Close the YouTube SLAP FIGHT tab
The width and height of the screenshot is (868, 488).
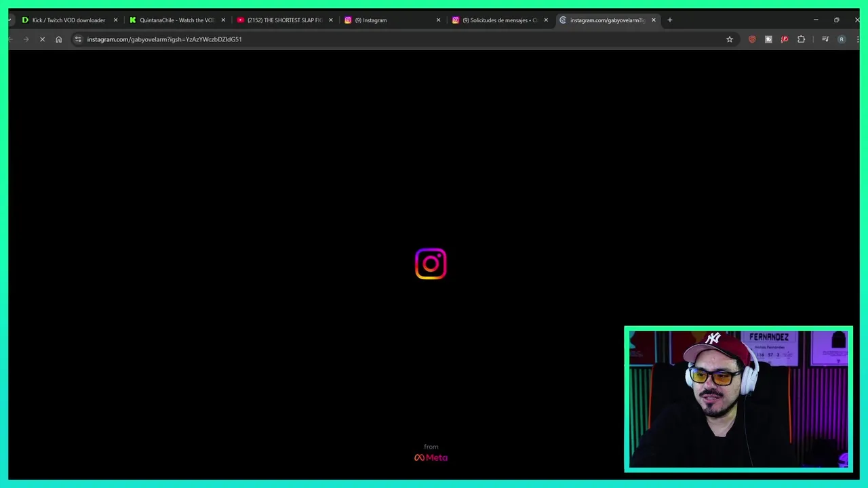point(331,20)
